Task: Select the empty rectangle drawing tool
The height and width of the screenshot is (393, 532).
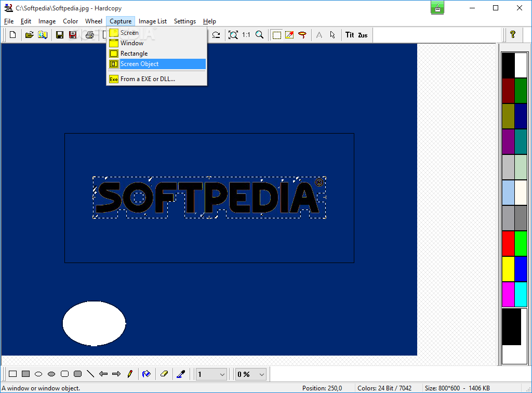Action: 12,374
